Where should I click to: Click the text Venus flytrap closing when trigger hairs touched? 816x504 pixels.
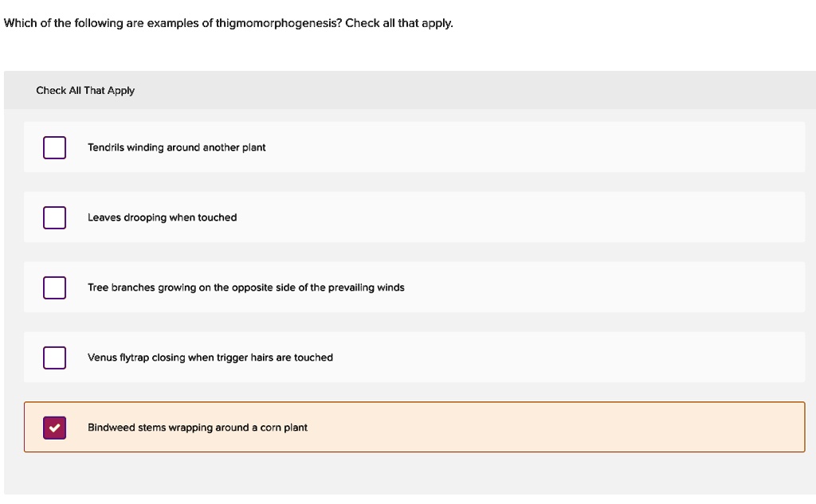(211, 357)
